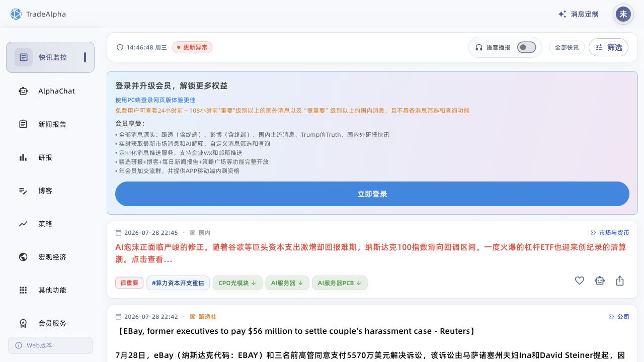This screenshot has width=644, height=362.
Task: Click the calendar icon beside 2026-07-28 22:45
Action: pos(119,233)
